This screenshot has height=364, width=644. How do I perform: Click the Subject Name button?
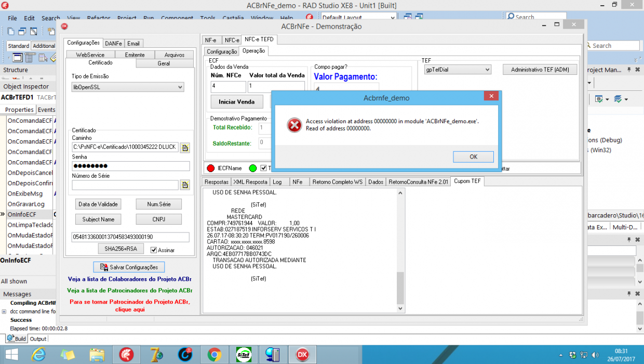[x=98, y=219]
